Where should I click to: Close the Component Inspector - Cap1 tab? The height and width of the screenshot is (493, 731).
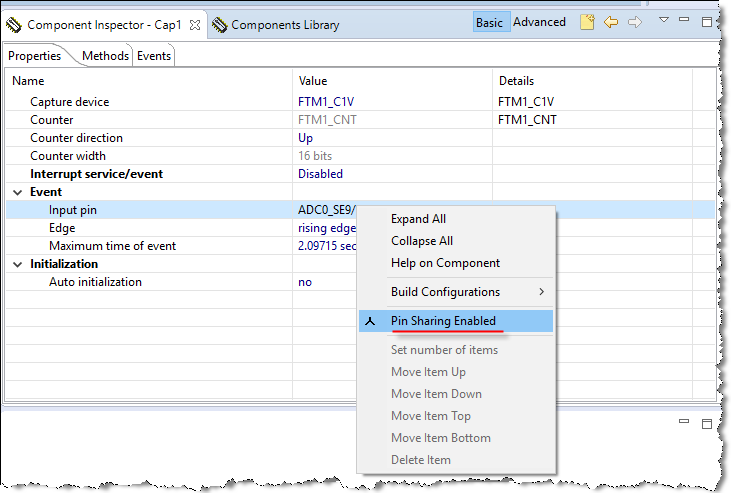pyautogui.click(x=195, y=24)
